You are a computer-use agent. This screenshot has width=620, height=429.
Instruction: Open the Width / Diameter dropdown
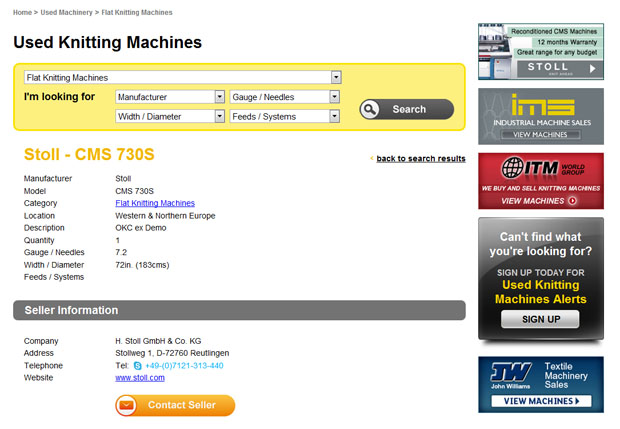pyautogui.click(x=170, y=116)
